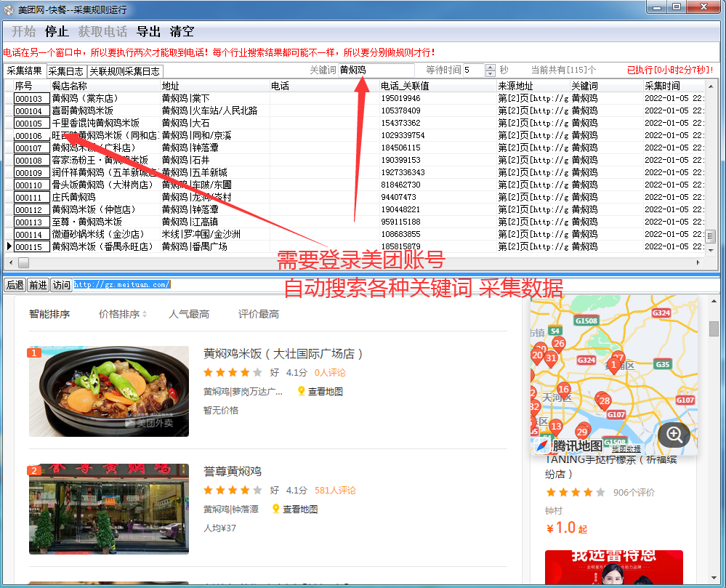Click 清空 to clear collected data

[x=182, y=32]
